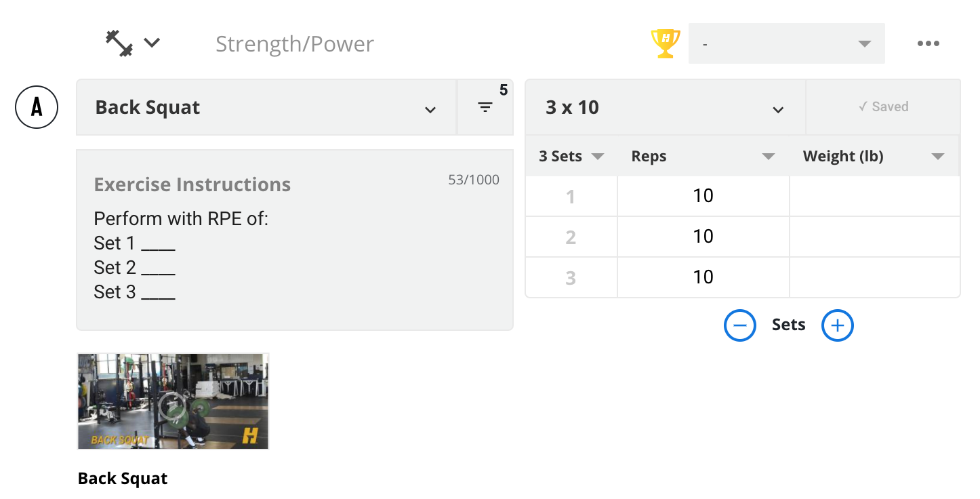Open the Weight (lb) column dropdown

pyautogui.click(x=875, y=156)
